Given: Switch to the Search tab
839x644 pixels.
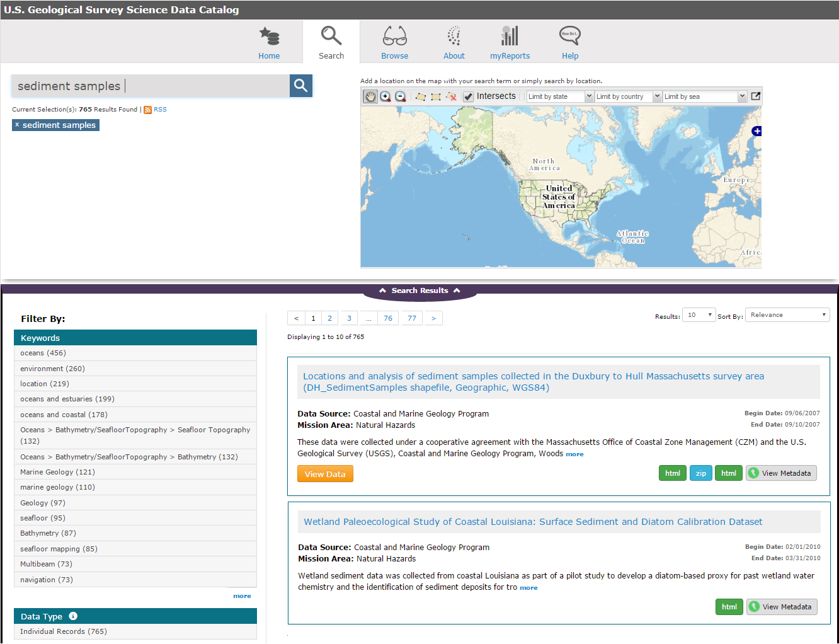Looking at the screenshot, I should (331, 42).
